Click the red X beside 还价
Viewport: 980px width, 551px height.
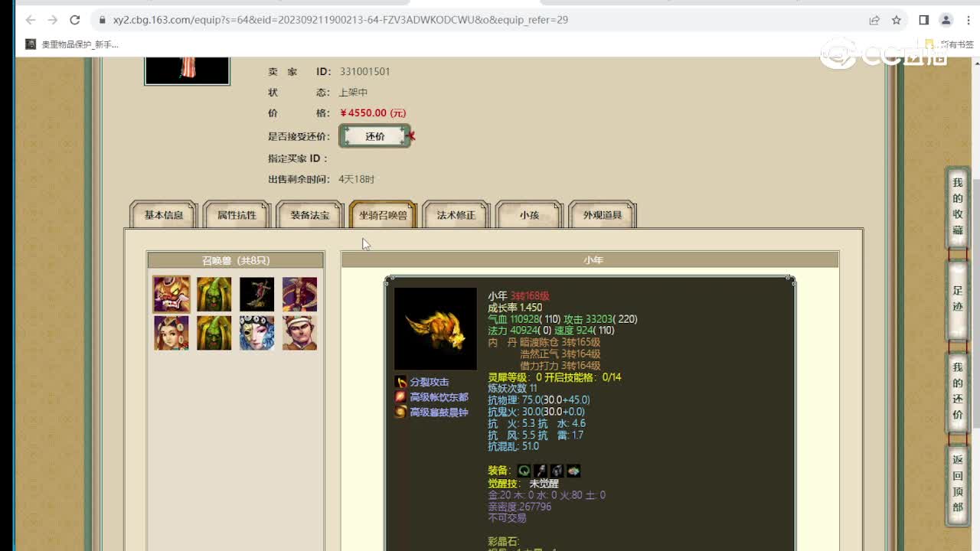click(412, 136)
